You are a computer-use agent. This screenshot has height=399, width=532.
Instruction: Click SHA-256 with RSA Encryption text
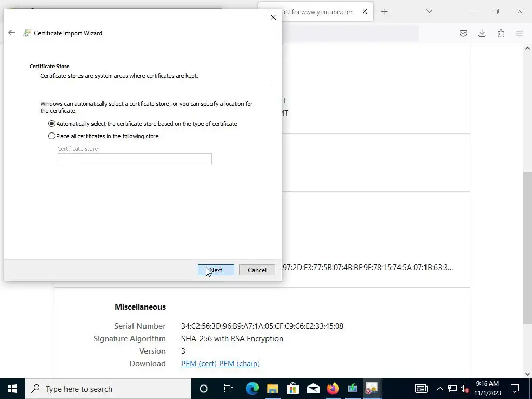tap(232, 339)
